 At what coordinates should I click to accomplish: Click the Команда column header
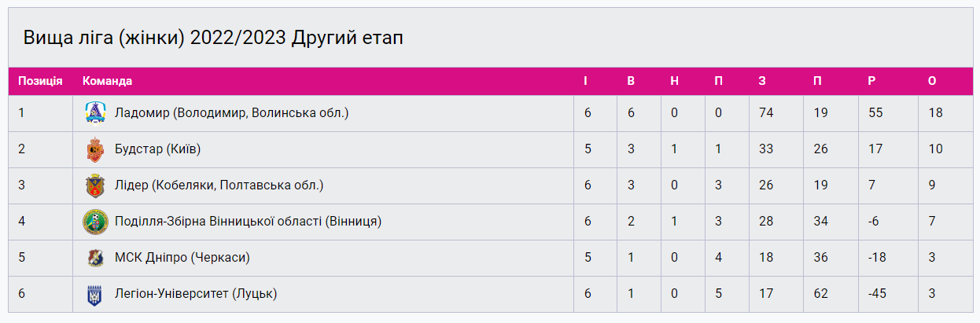pyautogui.click(x=107, y=81)
